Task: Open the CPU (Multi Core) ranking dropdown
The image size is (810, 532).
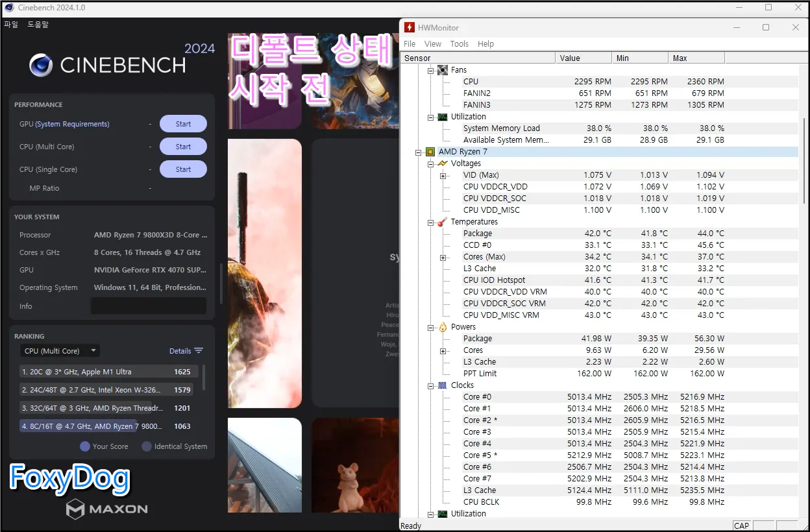Action: click(x=59, y=351)
